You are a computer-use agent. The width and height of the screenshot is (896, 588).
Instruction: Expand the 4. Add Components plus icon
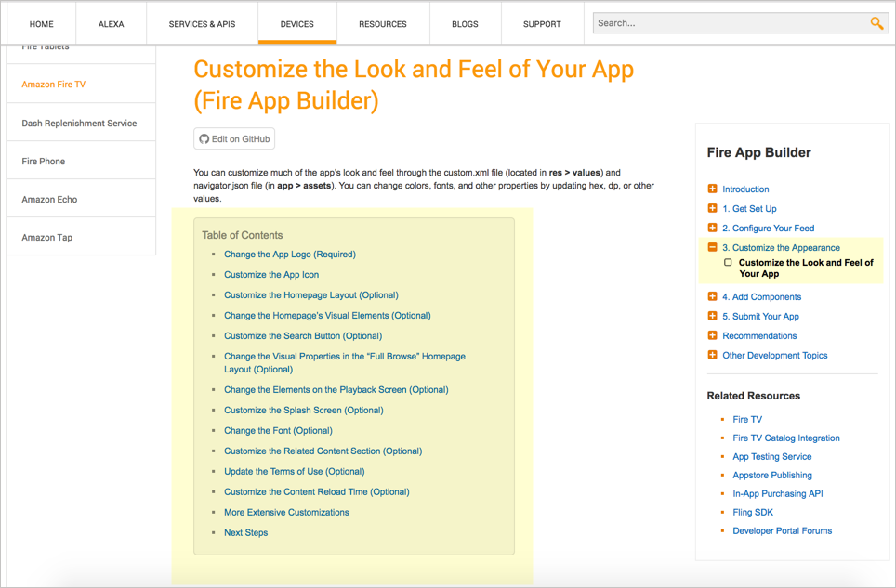712,296
